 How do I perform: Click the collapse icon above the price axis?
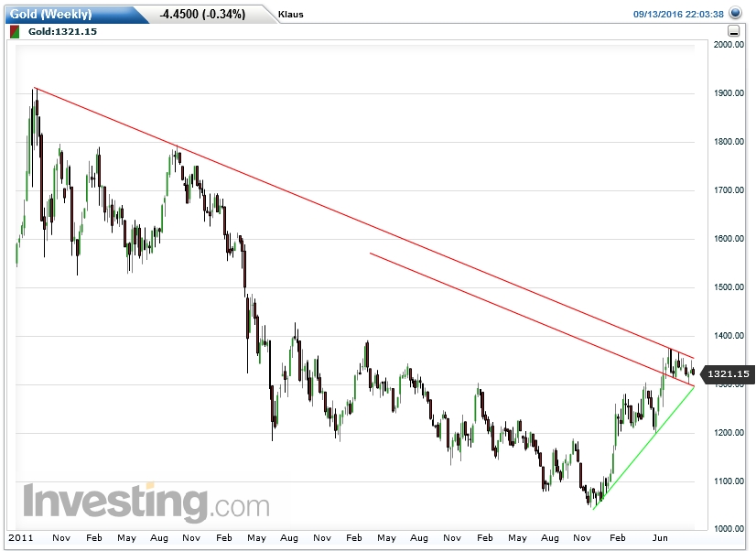(732, 30)
